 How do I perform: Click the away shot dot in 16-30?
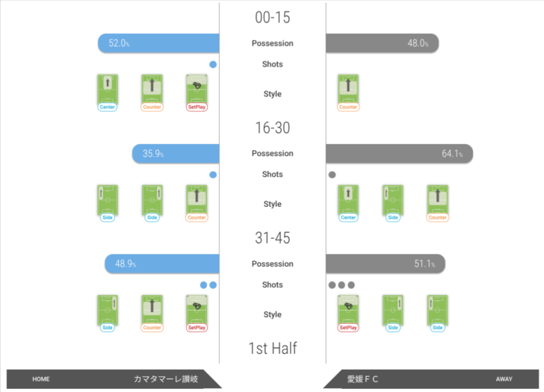click(332, 175)
